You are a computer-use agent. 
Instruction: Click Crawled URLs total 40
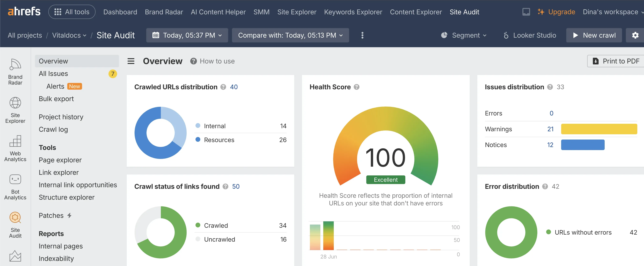coord(234,87)
